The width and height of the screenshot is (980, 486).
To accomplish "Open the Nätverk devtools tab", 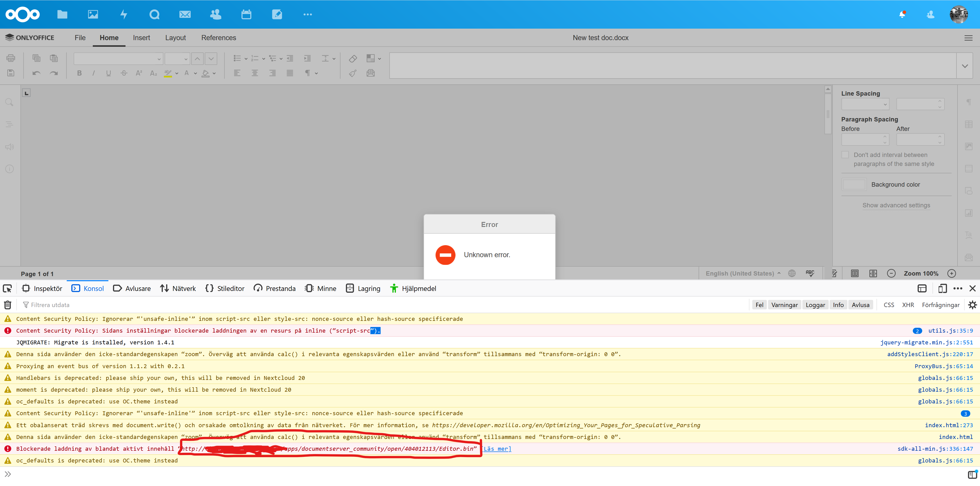I will pos(178,288).
